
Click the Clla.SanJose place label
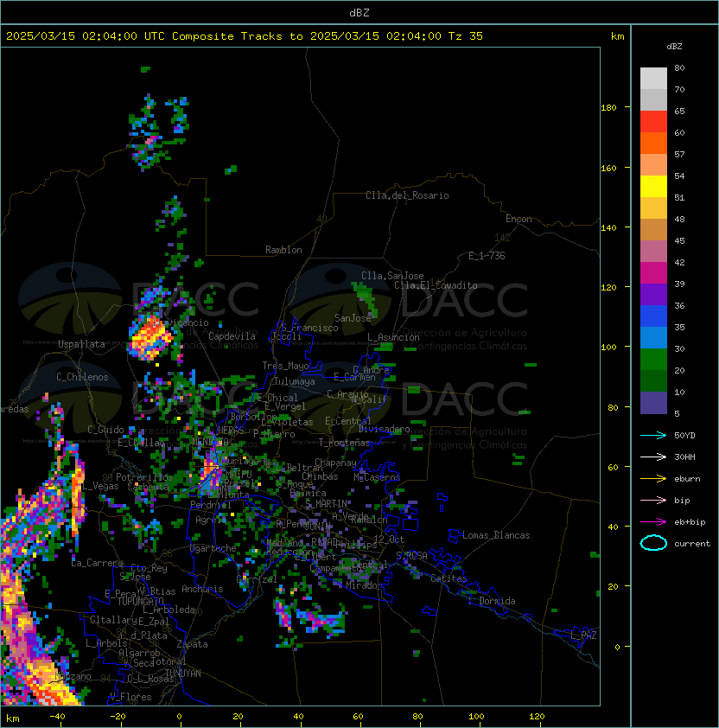coord(392,276)
